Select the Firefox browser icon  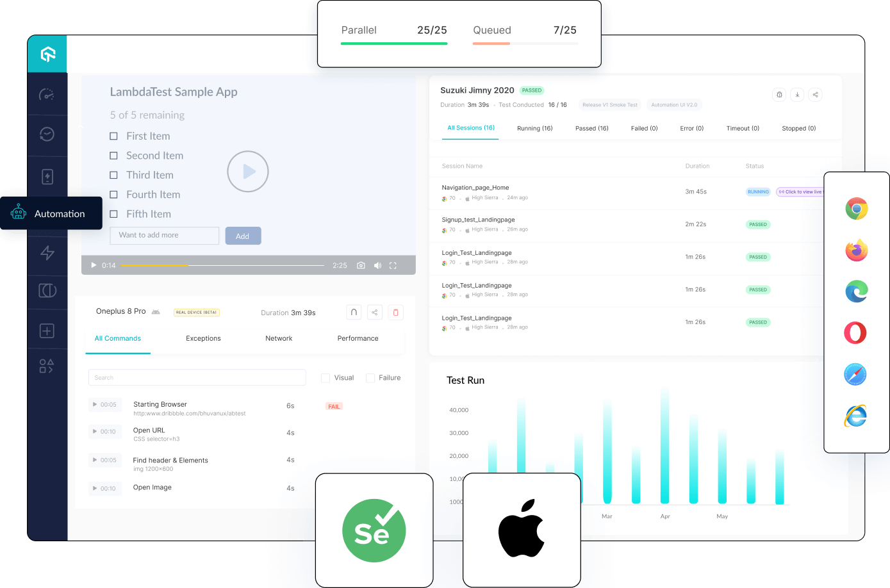point(857,250)
